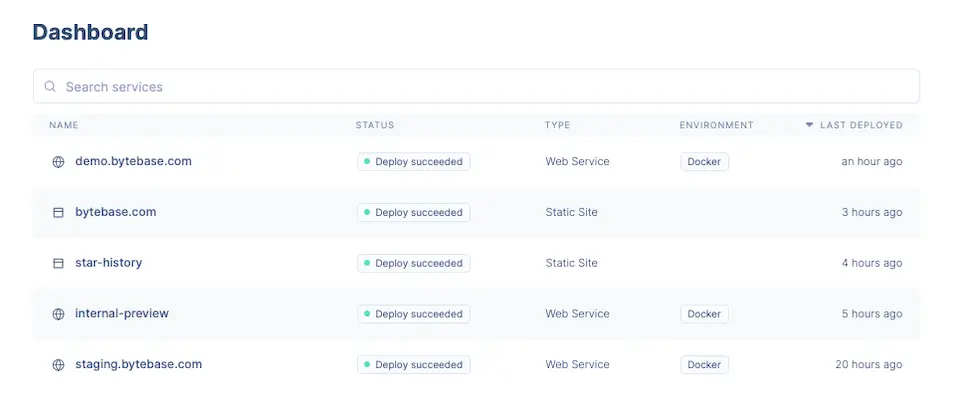The width and height of the screenshot is (960, 420).
Task: Click the globe icon beside internal-preview
Action: [58, 314]
